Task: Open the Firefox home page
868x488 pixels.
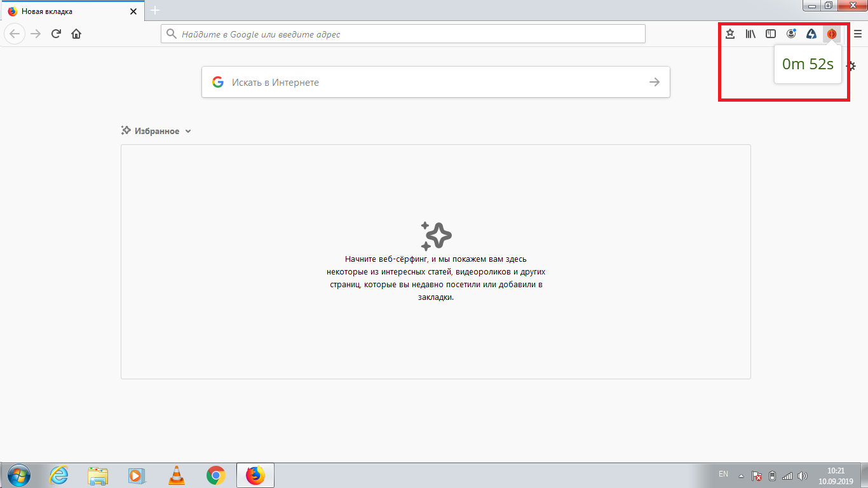Action: (x=76, y=34)
